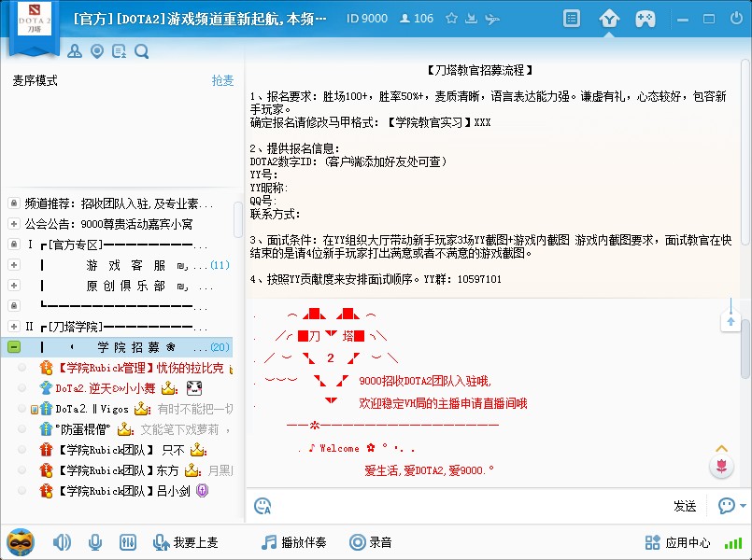Open the channel list document icon

point(571,19)
